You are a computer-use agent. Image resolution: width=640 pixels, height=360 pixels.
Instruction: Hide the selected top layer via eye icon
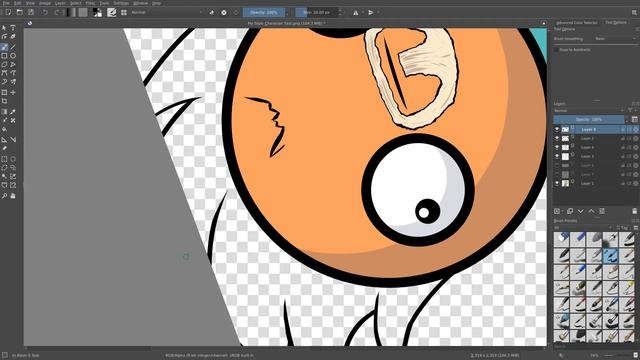[557, 129]
